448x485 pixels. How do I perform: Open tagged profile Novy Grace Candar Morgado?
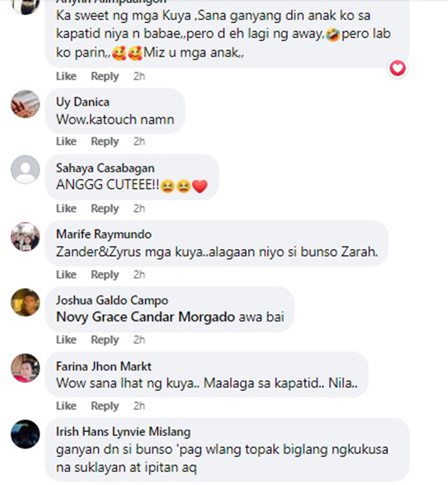coord(145,317)
